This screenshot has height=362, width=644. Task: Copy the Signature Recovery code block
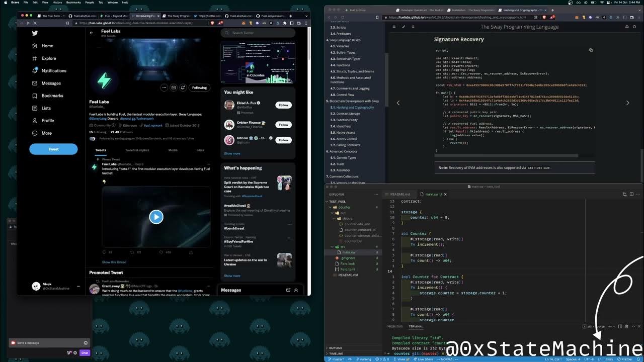(x=591, y=50)
